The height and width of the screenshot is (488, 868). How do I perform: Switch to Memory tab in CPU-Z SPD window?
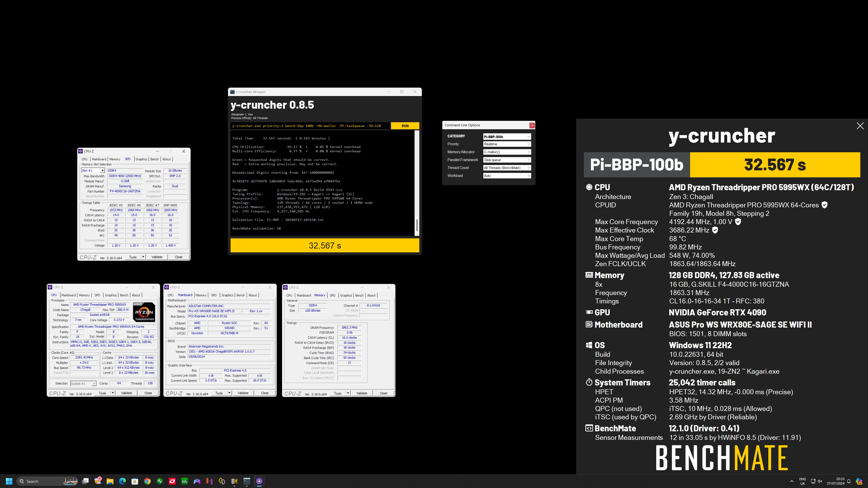coord(115,159)
